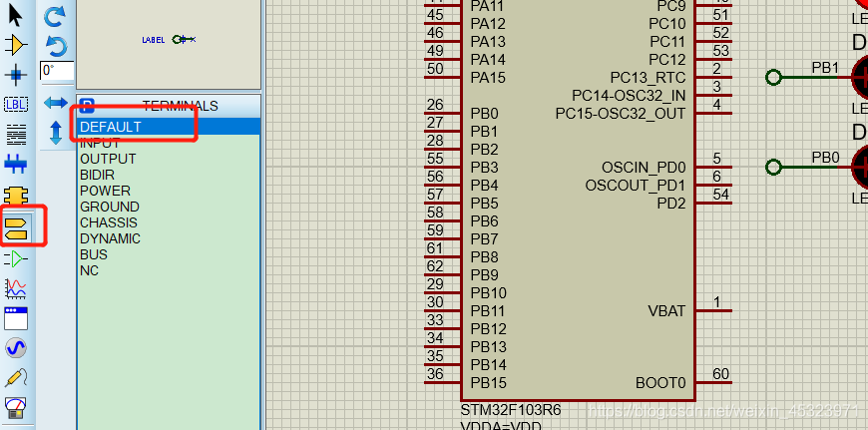Choose POWER terminal from list
The image size is (868, 430).
[x=105, y=191]
